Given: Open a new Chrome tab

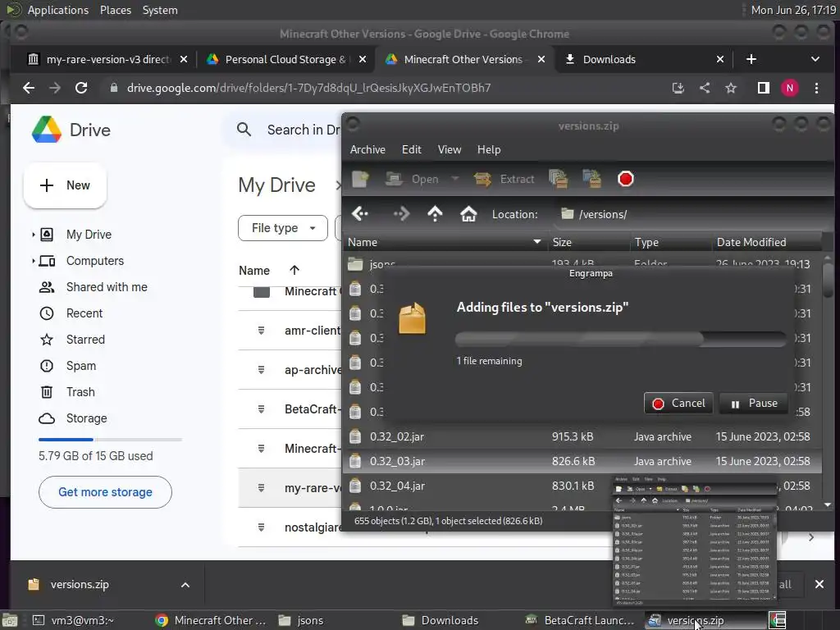Looking at the screenshot, I should (751, 59).
